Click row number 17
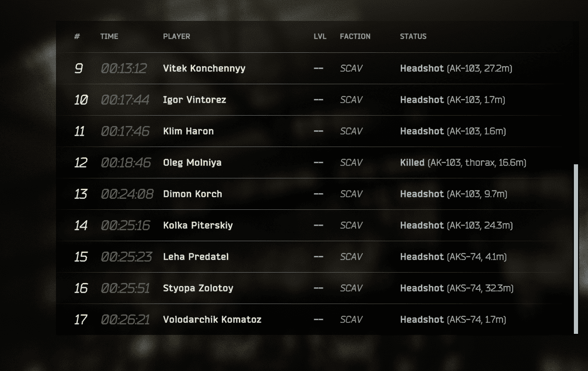This screenshot has height=371, width=588. [81, 320]
